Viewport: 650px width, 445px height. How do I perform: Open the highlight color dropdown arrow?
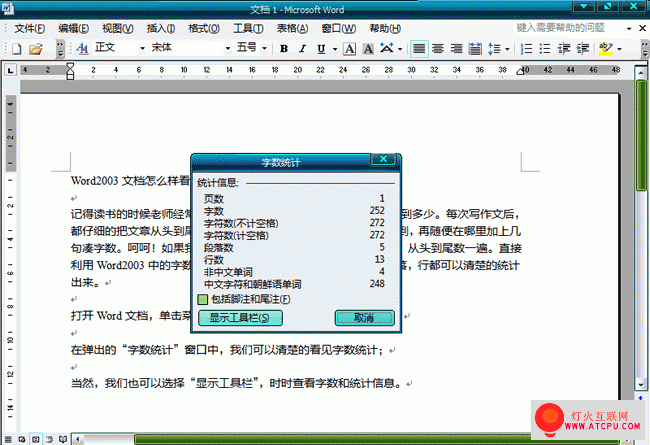(619, 49)
